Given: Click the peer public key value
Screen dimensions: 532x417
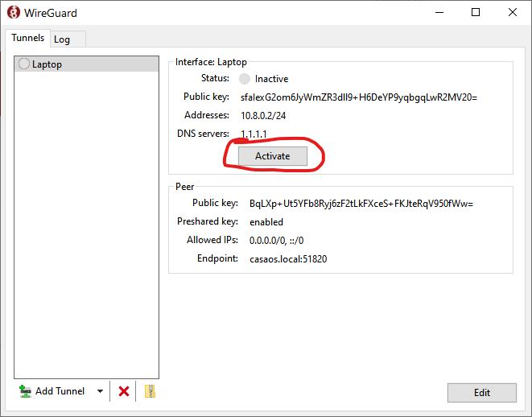Looking at the screenshot, I should click(361, 204).
